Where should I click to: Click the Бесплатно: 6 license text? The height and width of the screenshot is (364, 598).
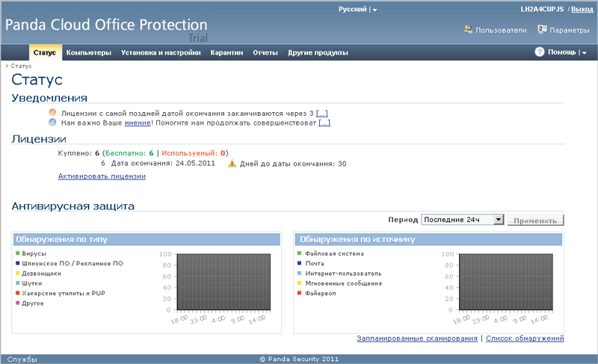point(129,153)
